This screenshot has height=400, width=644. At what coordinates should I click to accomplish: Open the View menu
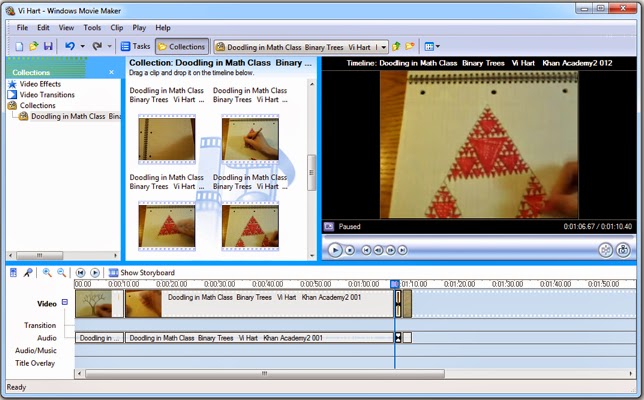click(x=66, y=28)
